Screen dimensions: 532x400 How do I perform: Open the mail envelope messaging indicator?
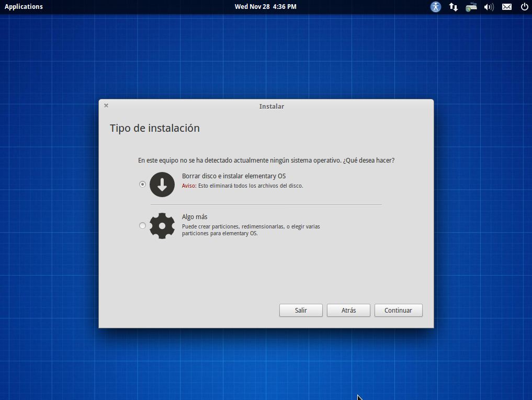(x=507, y=7)
